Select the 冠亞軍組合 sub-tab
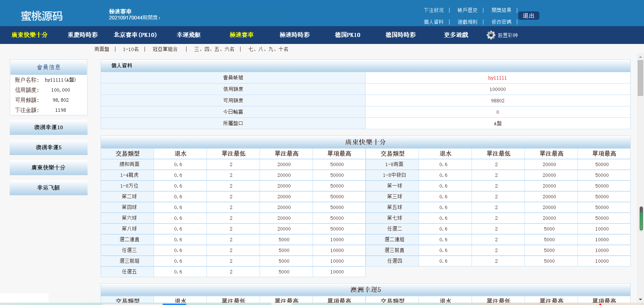Viewport: 644px width, 305px height. pos(165,49)
